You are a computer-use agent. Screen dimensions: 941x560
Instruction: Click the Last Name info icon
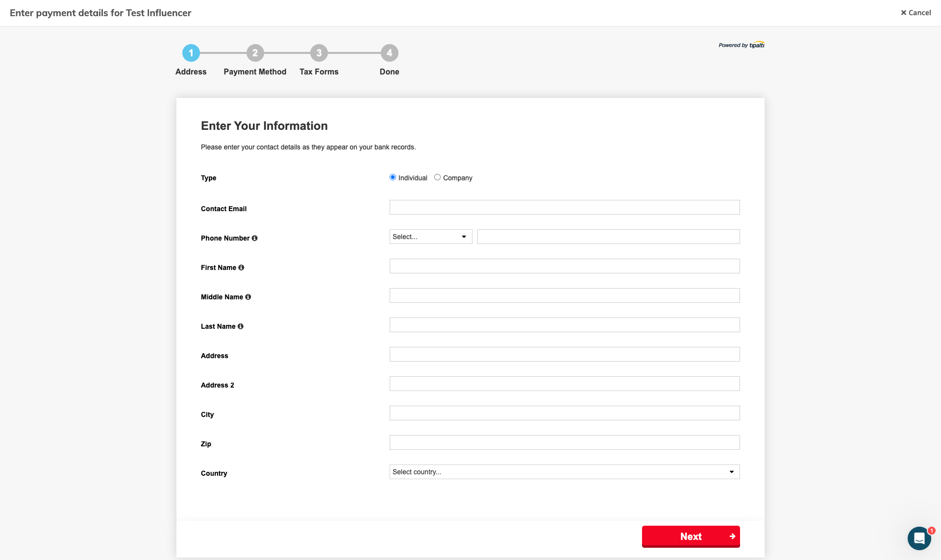(x=241, y=326)
